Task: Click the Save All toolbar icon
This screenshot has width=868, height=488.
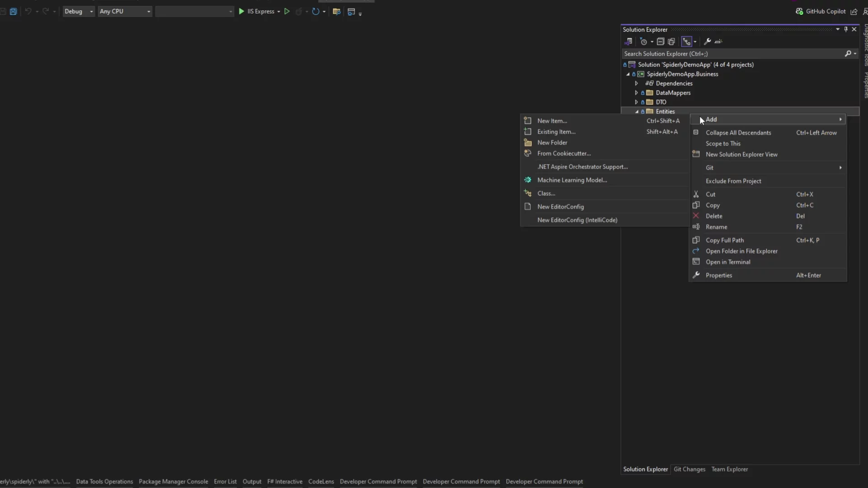Action: pyautogui.click(x=14, y=12)
